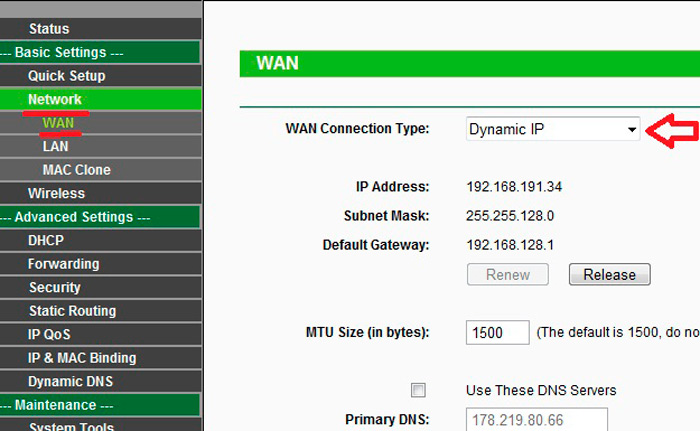Click the MTU Size input field
This screenshot has height=431, width=700.
point(497,332)
